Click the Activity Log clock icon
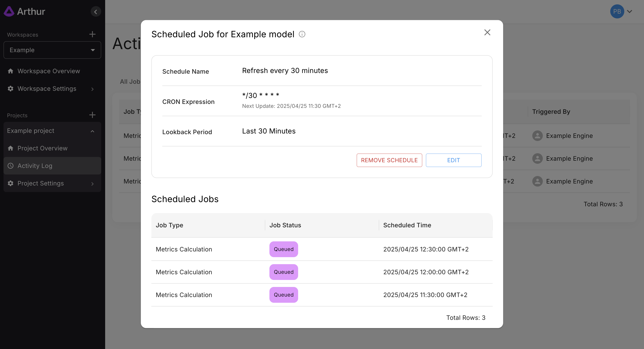Viewport: 644px width, 349px height. pos(11,166)
